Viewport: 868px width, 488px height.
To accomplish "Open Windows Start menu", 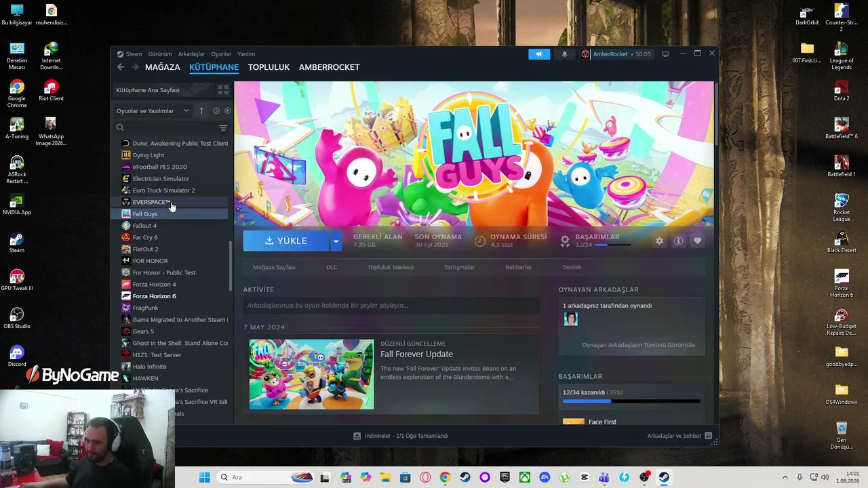I will pyautogui.click(x=204, y=477).
